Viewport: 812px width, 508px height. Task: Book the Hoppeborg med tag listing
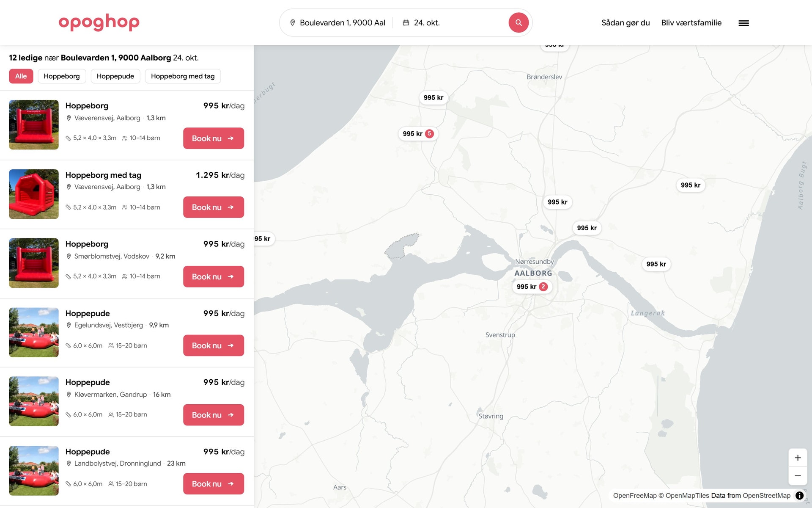(x=214, y=207)
